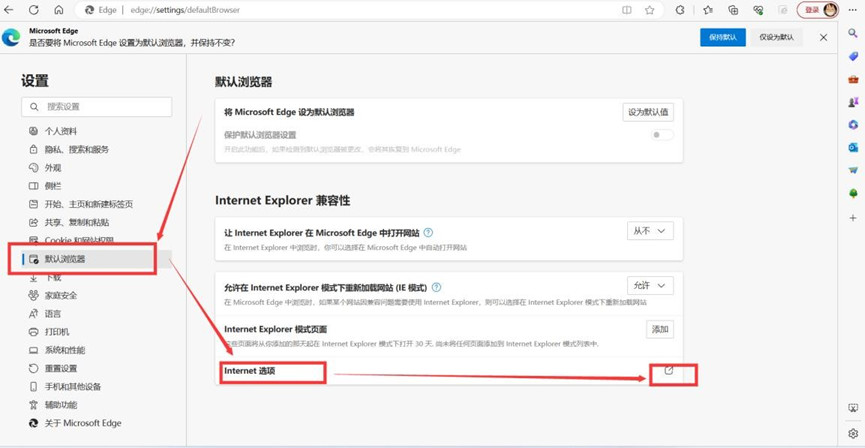Open the sidebar games chess icon

853,102
